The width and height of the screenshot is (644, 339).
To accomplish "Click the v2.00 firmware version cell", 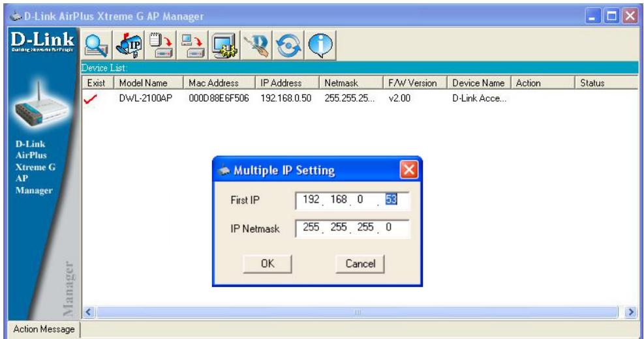I will [399, 98].
